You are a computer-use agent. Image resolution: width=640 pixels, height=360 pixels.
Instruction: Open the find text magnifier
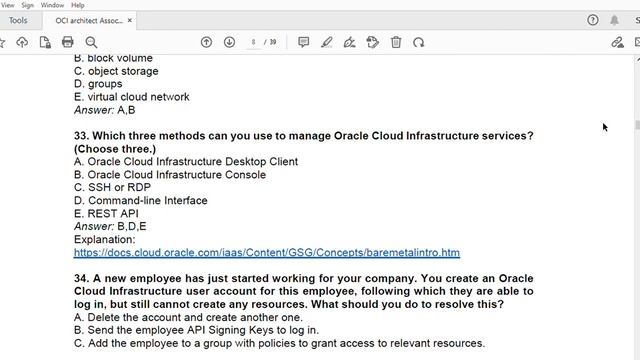[91, 42]
